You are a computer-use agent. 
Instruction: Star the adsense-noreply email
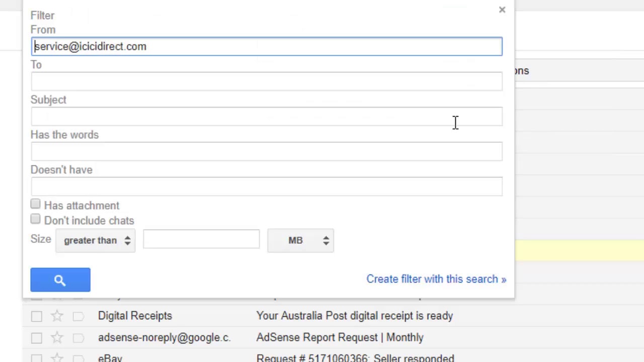(57, 337)
